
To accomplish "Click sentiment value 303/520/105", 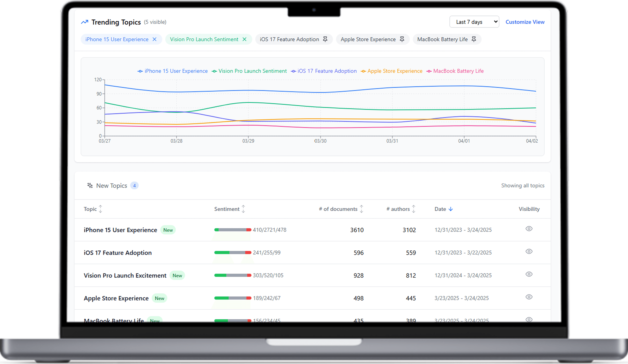I will (x=268, y=275).
